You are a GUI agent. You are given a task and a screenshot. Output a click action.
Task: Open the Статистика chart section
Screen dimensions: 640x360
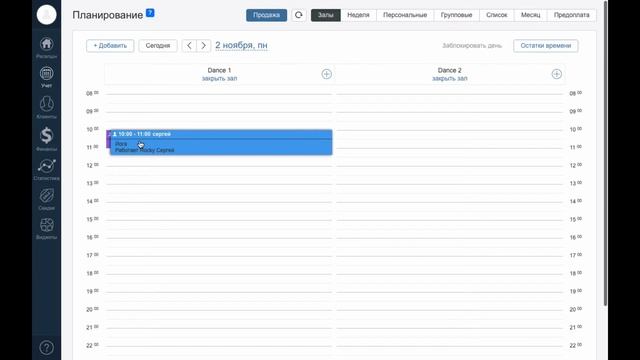click(x=47, y=169)
